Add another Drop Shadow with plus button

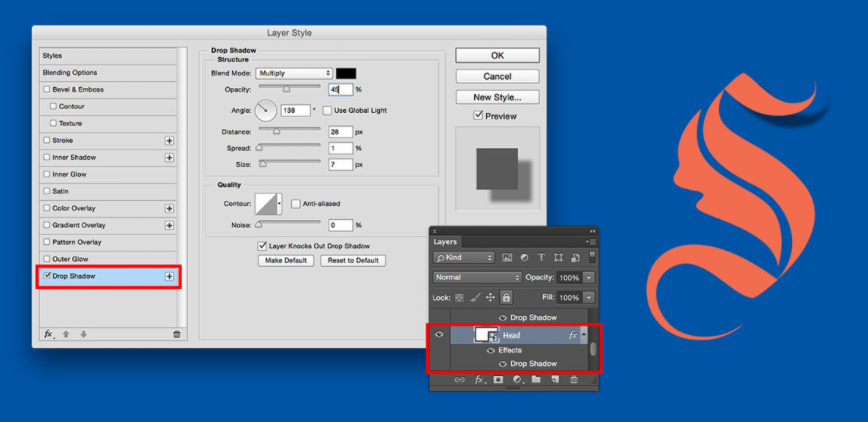(169, 277)
